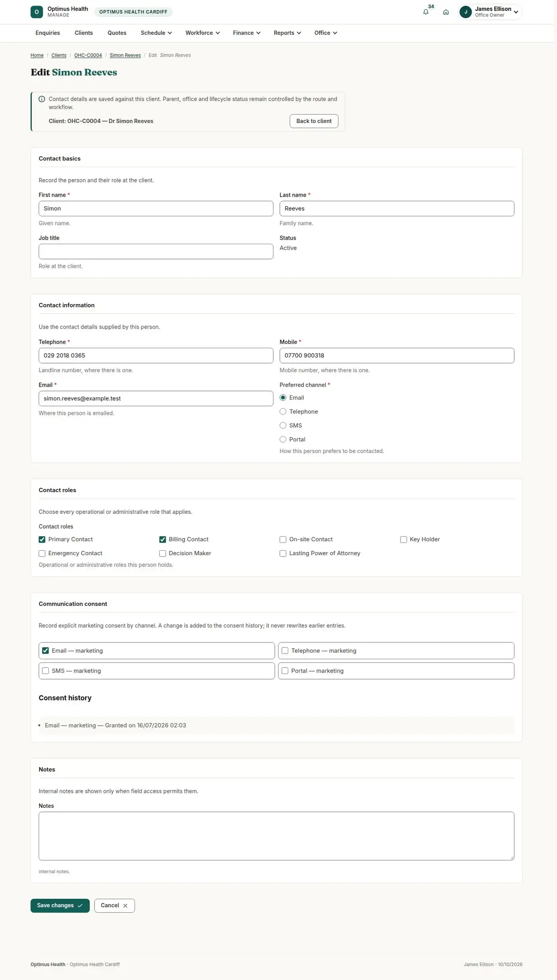Tick the Key Holder checkbox
The width and height of the screenshot is (557, 980).
click(403, 539)
